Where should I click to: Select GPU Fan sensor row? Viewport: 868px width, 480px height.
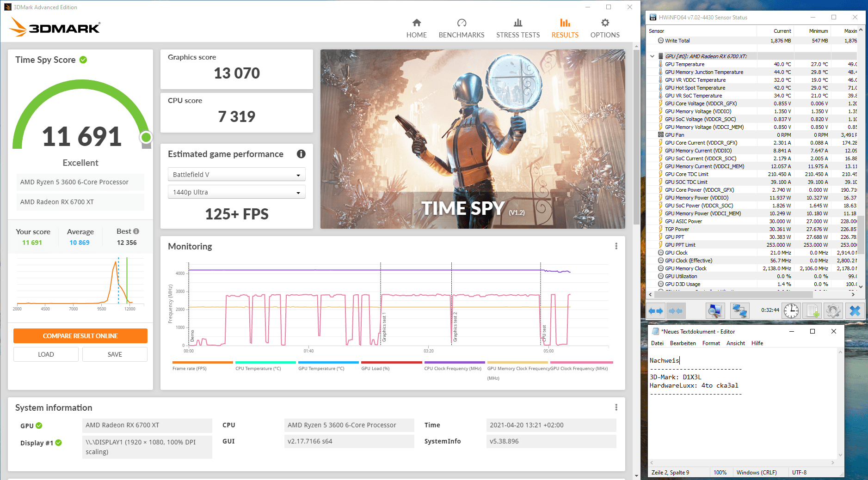coord(752,135)
